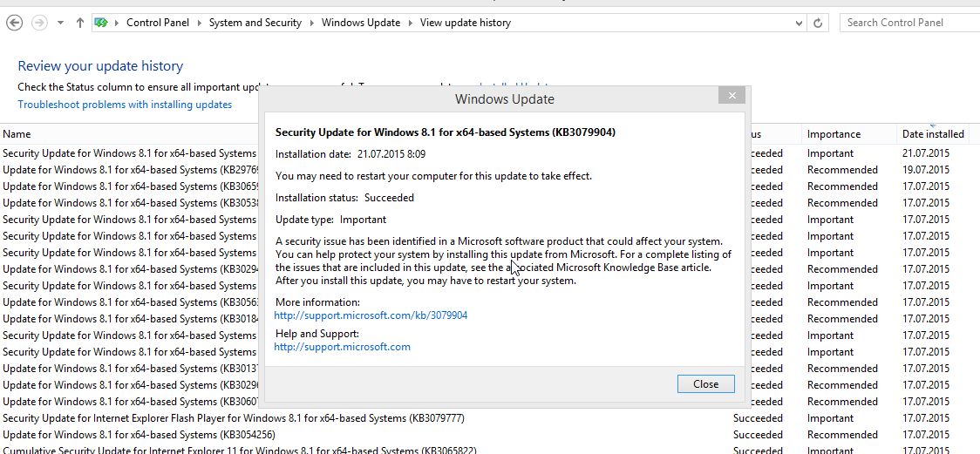Click Important in the KB3079777 row
Viewport: 980px width, 454px height.
(830, 417)
